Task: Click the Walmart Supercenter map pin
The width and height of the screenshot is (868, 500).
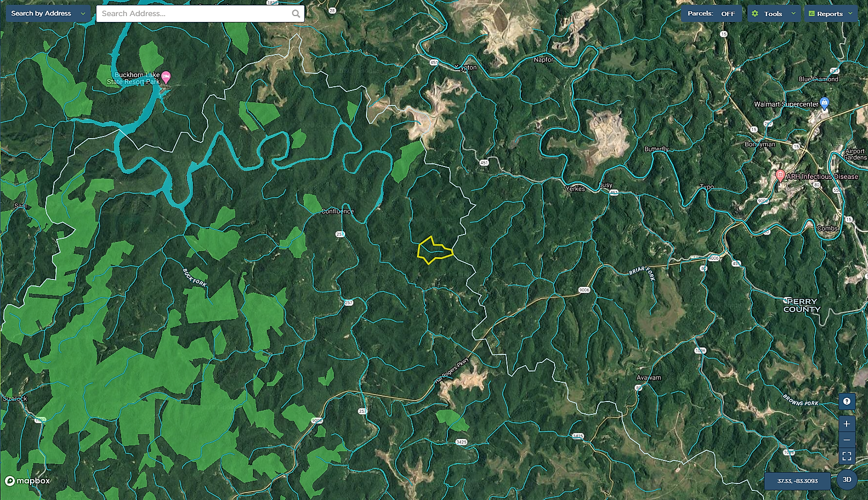Action: (x=825, y=103)
